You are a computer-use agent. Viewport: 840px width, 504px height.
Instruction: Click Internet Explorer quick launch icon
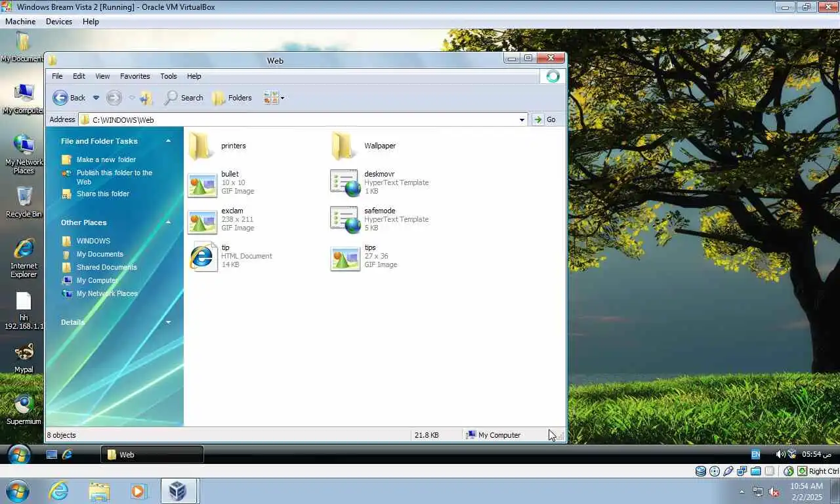click(67, 454)
